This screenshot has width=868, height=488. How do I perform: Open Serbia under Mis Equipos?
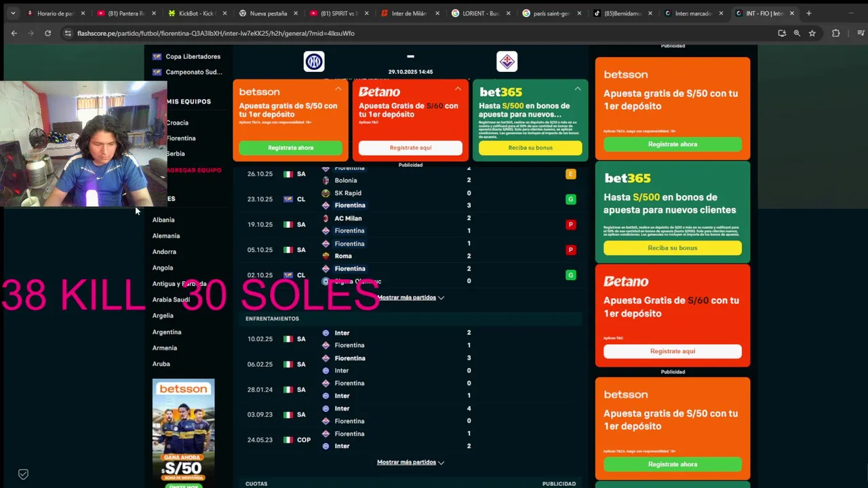[175, 154]
